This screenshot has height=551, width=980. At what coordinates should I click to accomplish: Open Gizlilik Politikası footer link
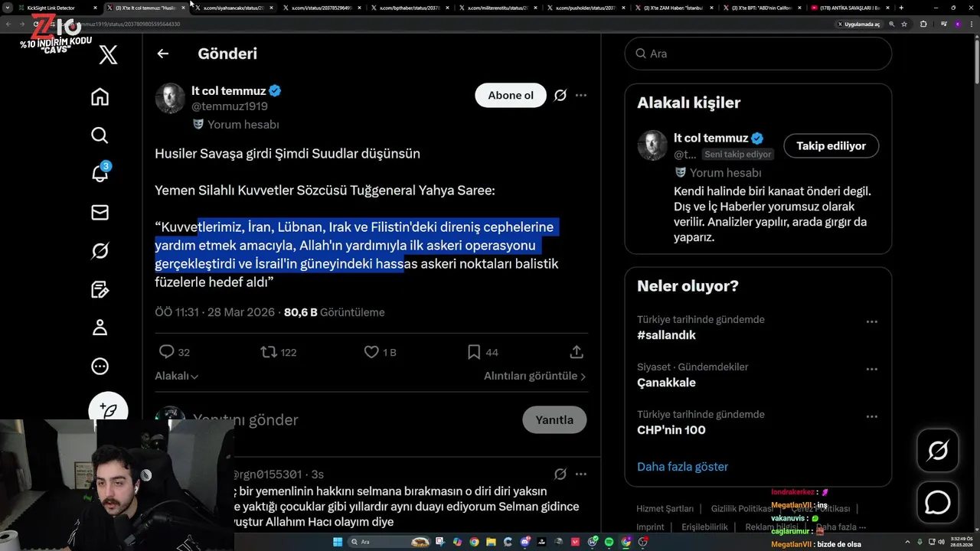coord(742,508)
